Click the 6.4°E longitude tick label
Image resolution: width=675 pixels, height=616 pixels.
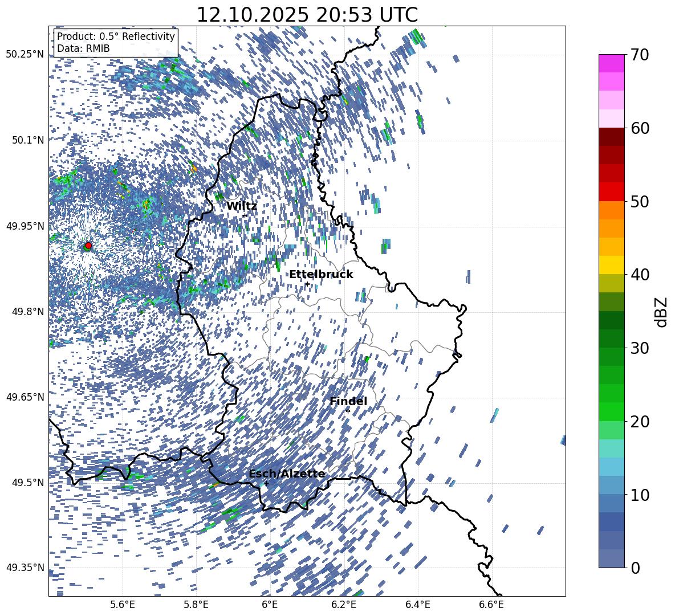click(x=417, y=605)
